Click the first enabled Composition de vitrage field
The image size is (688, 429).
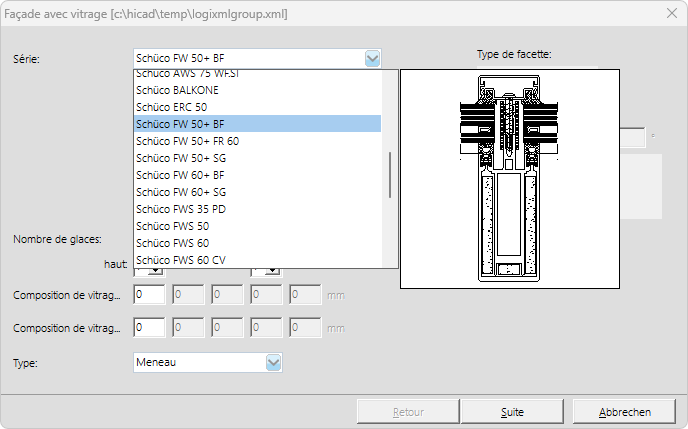click(149, 294)
